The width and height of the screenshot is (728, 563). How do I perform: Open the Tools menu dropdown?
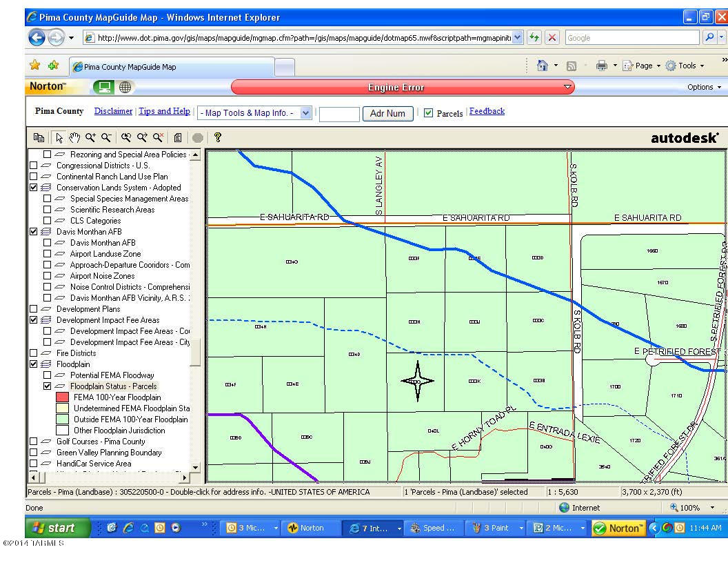(x=685, y=66)
